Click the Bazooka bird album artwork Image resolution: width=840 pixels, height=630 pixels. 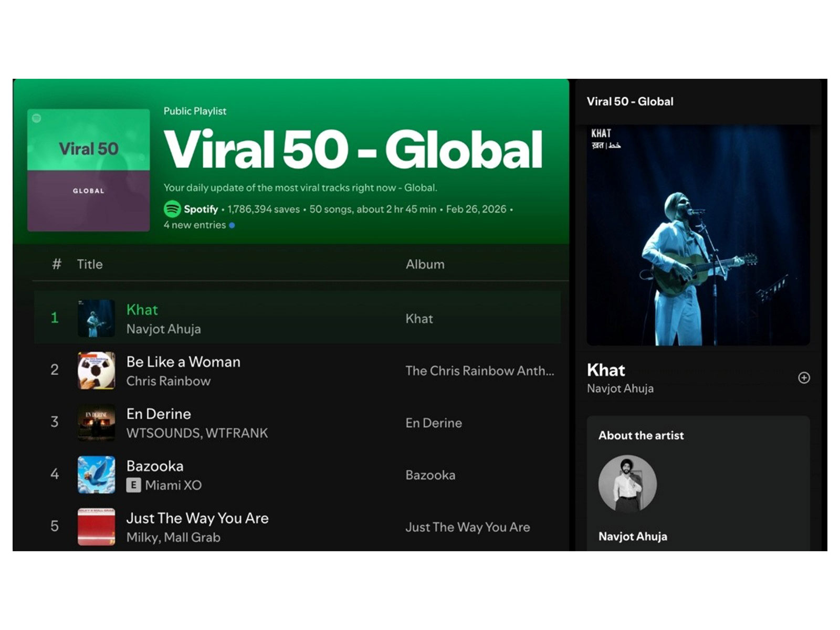[96, 475]
